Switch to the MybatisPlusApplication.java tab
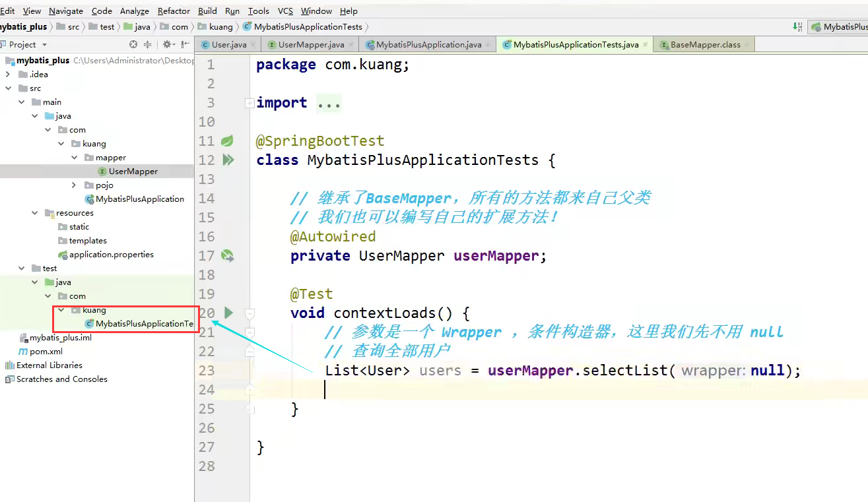The height and width of the screenshot is (502, 868). point(428,45)
